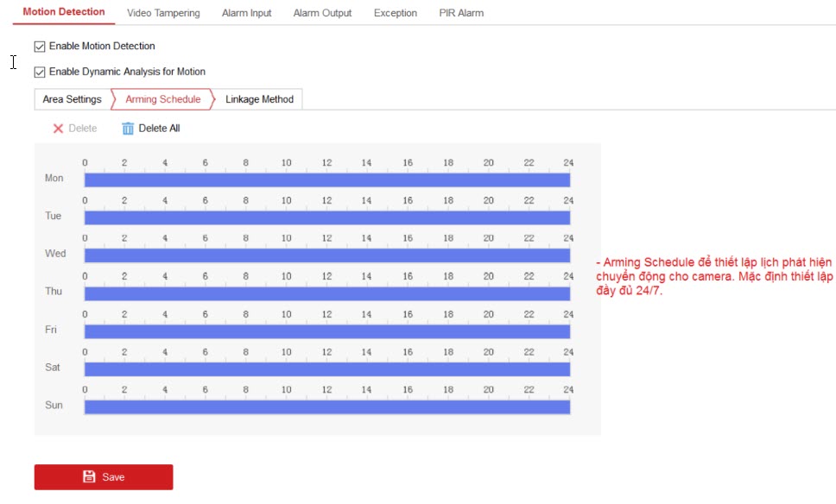836x504 pixels.
Task: Open the Video Tampering tab
Action: click(x=163, y=13)
